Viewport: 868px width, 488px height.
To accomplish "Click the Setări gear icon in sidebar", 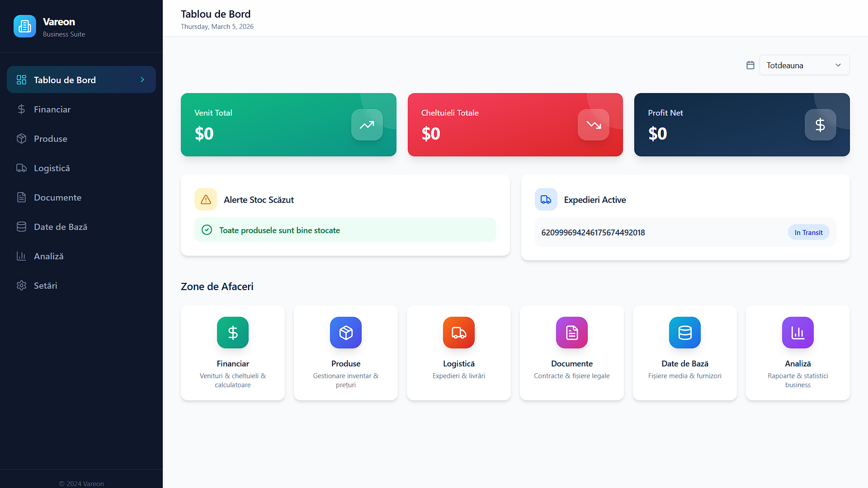I will click(21, 286).
